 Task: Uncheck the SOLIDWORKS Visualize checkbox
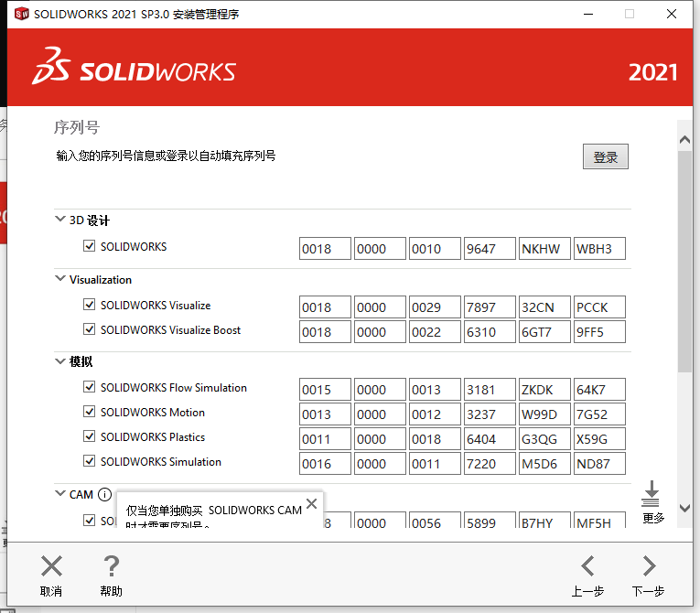(x=90, y=305)
